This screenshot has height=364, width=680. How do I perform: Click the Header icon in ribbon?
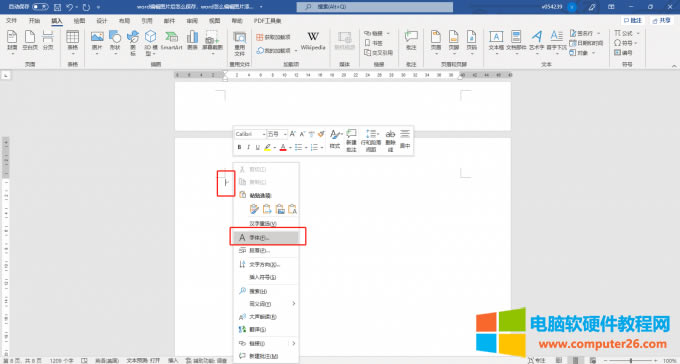coord(435,40)
